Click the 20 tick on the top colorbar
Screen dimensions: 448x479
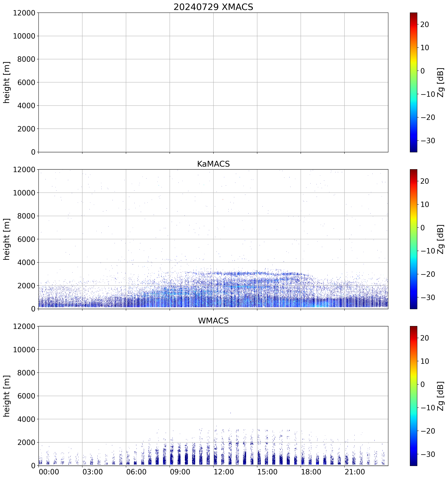tap(425, 24)
